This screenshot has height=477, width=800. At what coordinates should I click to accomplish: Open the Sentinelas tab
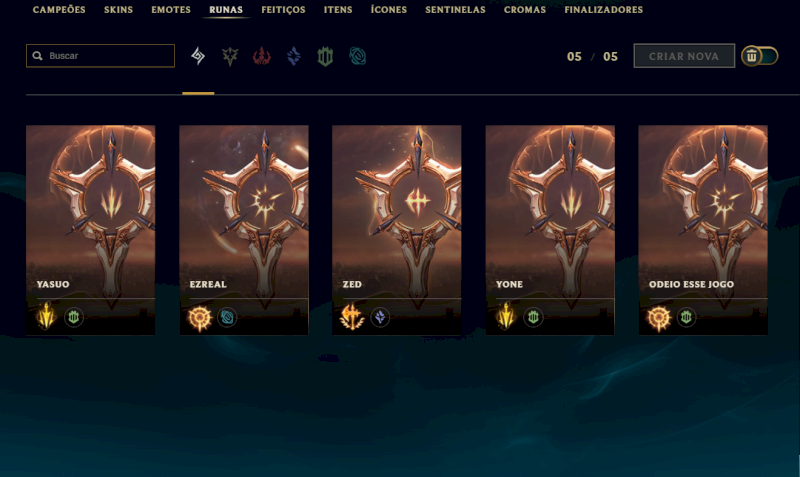[456, 10]
